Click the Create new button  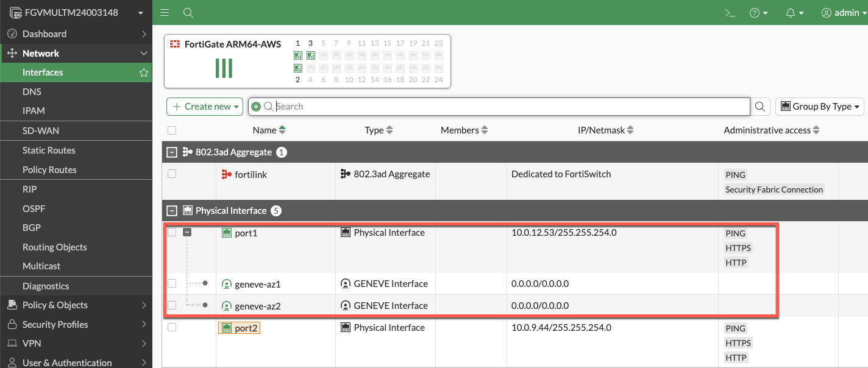(205, 107)
